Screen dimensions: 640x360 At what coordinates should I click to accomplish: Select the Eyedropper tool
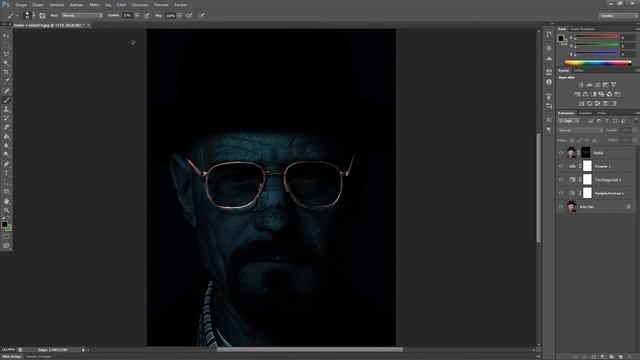[x=6, y=81]
